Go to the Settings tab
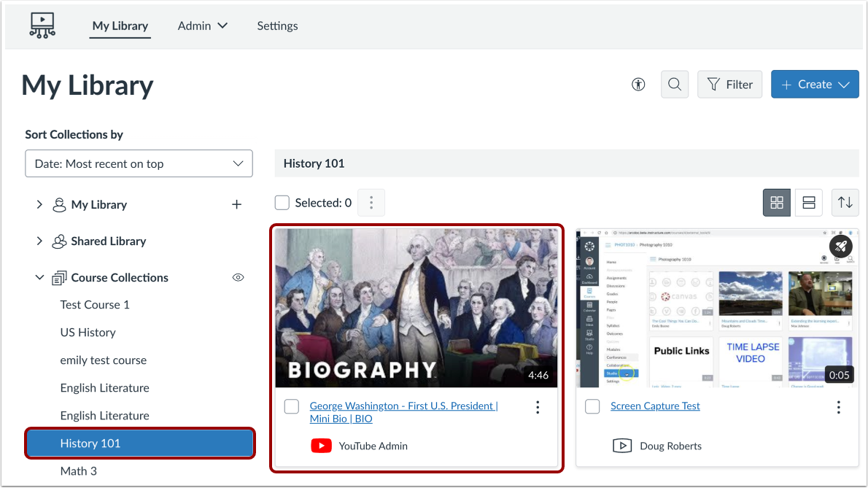The height and width of the screenshot is (488, 868). point(277,26)
